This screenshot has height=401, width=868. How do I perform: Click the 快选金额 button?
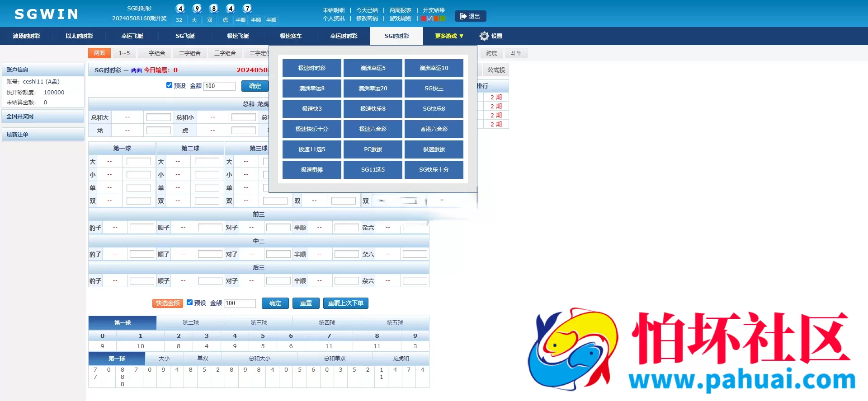(x=168, y=303)
